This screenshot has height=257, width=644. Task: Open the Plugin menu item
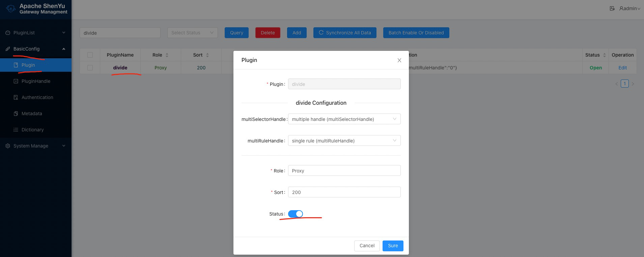28,65
